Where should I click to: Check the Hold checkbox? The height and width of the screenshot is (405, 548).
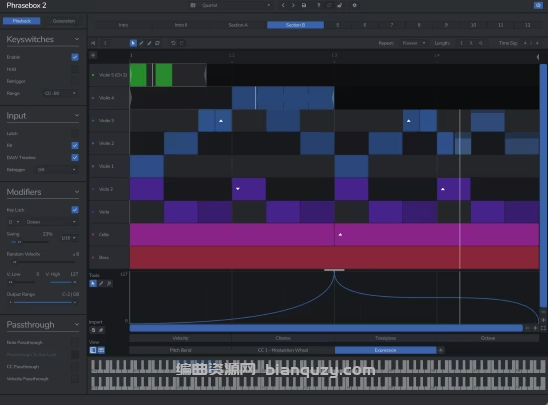point(75,69)
